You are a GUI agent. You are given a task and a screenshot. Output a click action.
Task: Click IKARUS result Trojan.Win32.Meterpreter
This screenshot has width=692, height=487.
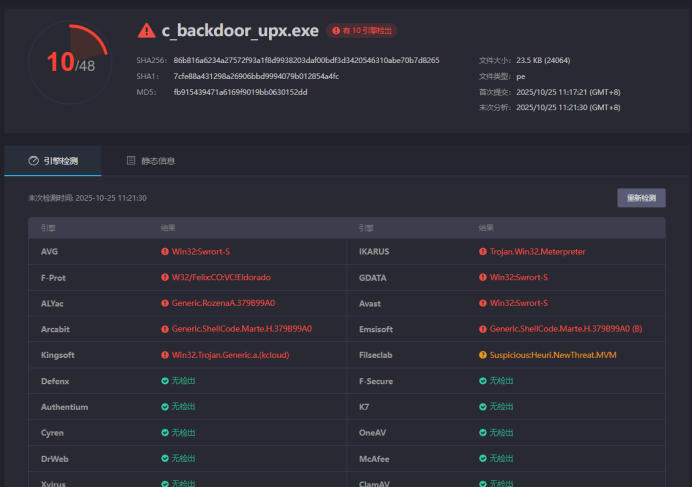pyautogui.click(x=538, y=252)
